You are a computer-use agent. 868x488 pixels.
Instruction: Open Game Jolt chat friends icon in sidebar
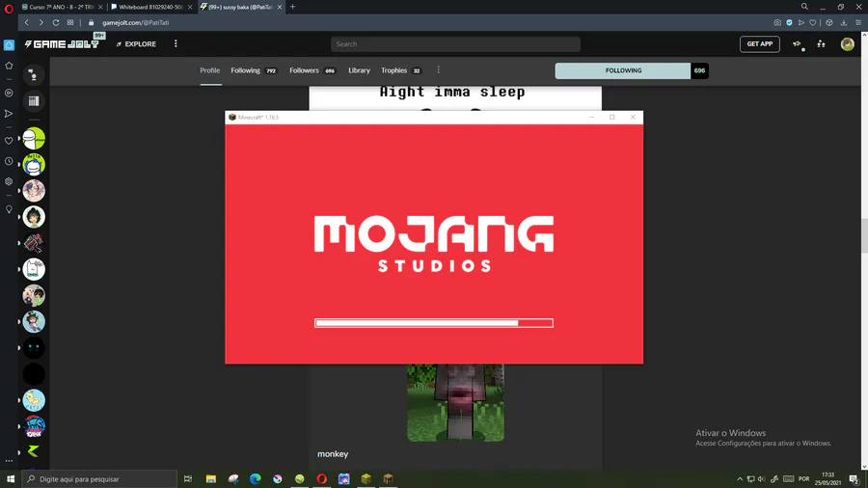[x=34, y=74]
